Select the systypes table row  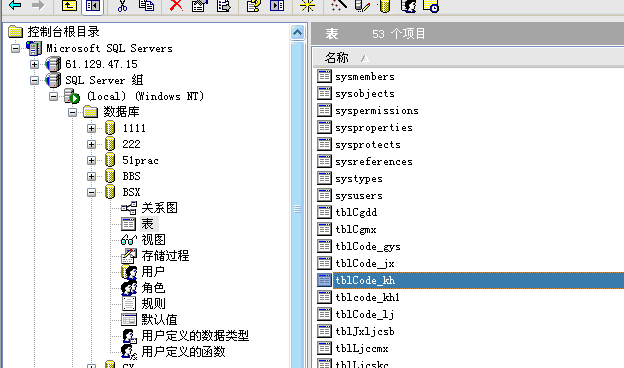click(x=359, y=179)
